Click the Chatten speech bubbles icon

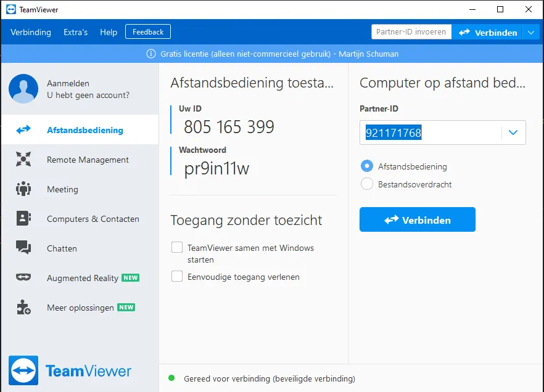pyautogui.click(x=23, y=248)
